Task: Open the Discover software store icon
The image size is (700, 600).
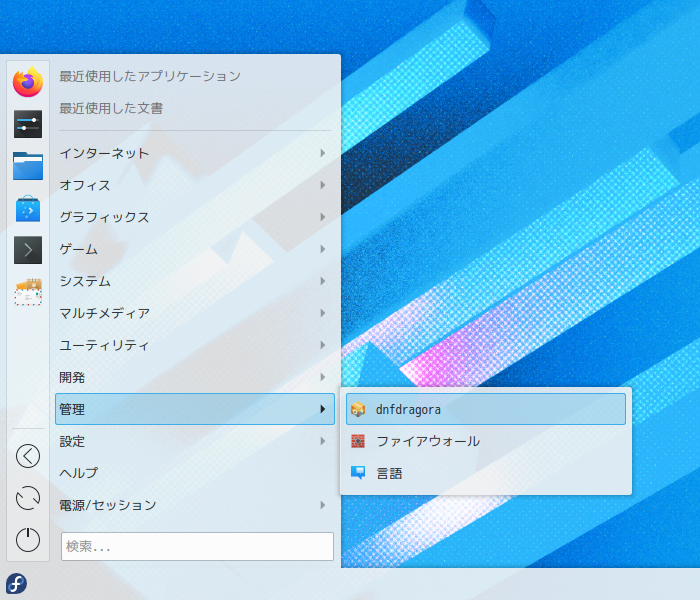Action: (x=28, y=208)
